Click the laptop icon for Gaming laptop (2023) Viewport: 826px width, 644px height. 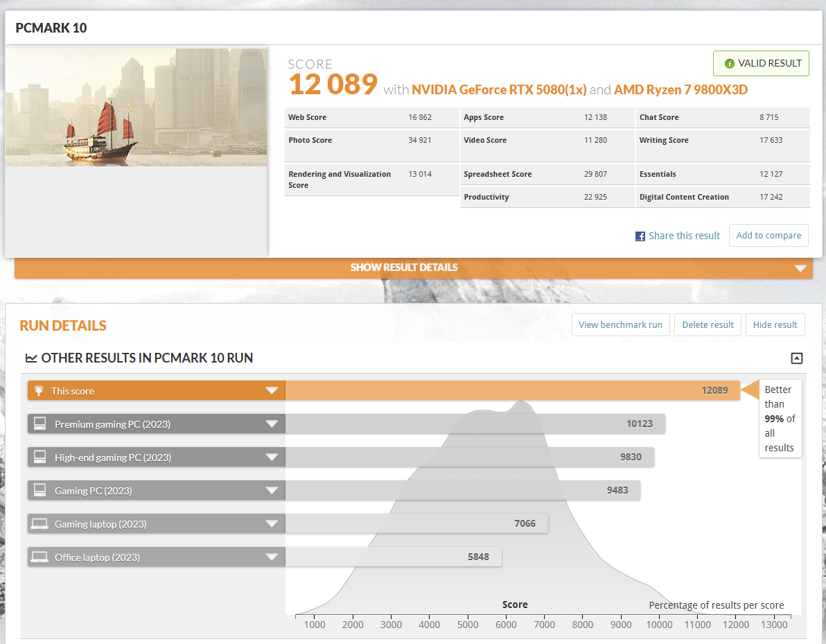(x=39, y=523)
